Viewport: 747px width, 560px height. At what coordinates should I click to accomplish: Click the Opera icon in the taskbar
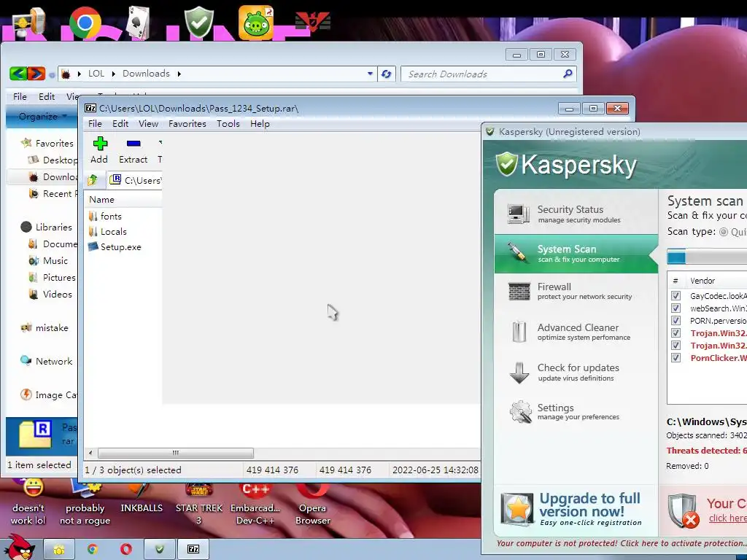(x=125, y=549)
